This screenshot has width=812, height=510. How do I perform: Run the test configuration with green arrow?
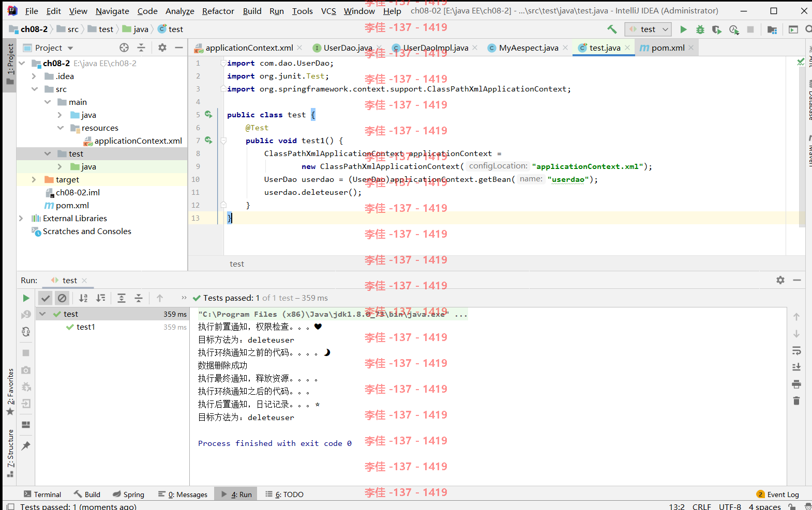(x=683, y=29)
